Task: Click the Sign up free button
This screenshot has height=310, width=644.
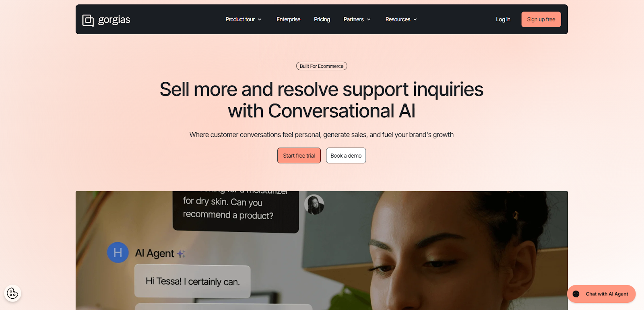Action: coord(541,19)
